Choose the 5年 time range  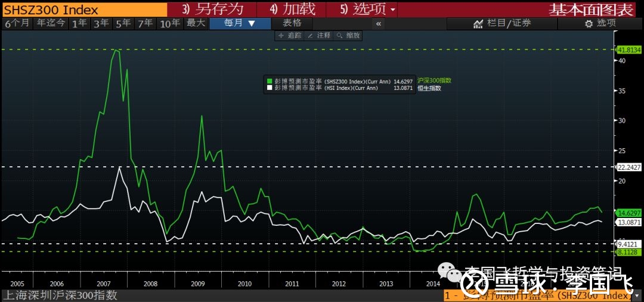123,23
